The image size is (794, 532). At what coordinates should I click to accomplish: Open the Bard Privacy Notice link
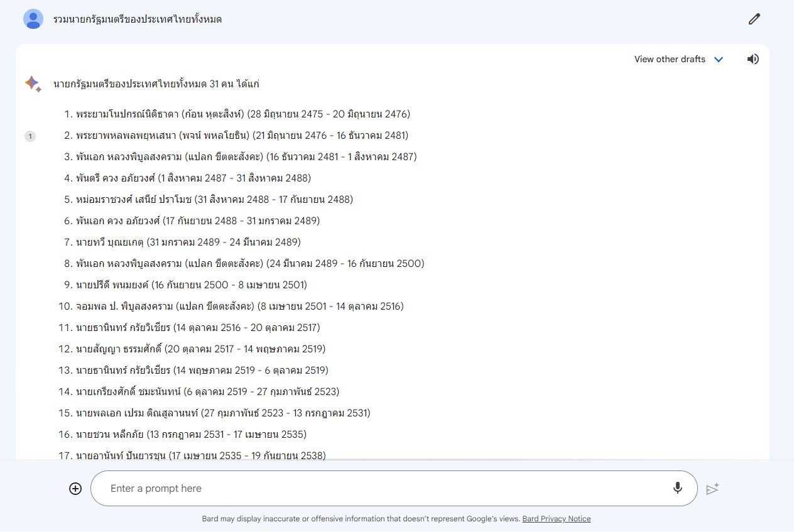(556, 519)
